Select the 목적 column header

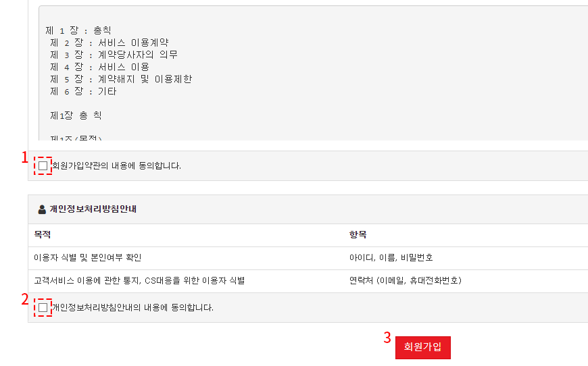[42, 235]
